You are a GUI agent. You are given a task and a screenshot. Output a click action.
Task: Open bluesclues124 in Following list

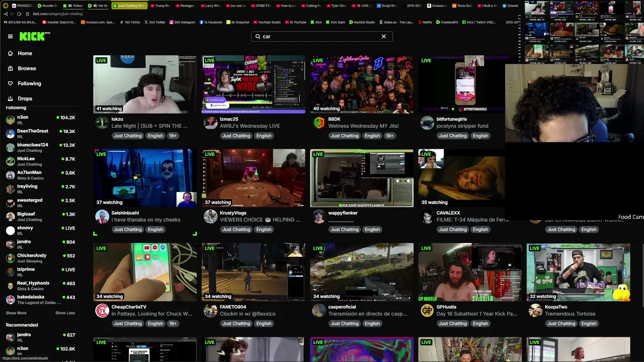pyautogui.click(x=40, y=147)
